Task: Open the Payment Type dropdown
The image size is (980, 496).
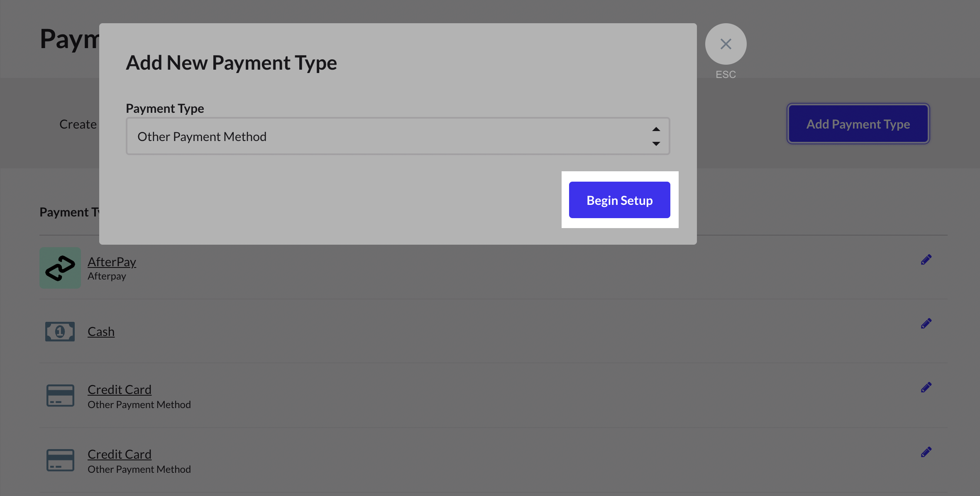Action: (x=397, y=136)
